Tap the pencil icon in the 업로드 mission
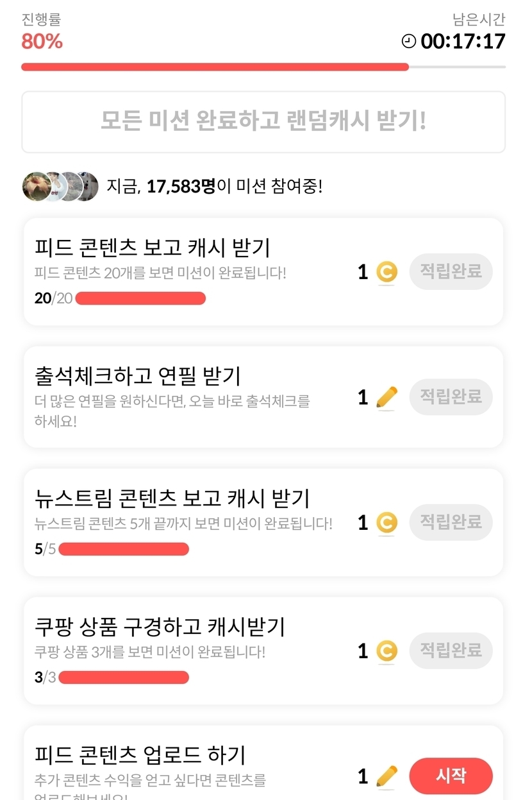This screenshot has width=532, height=800. click(x=386, y=776)
